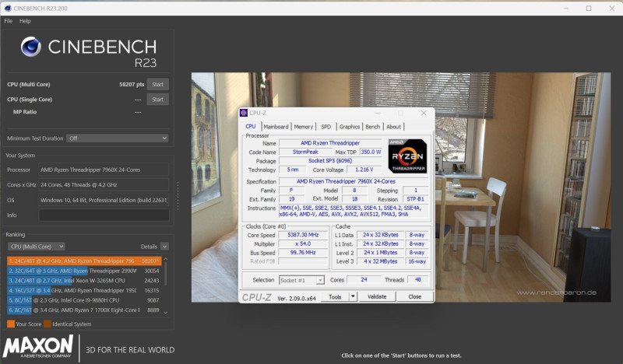Click the Core Speed 5387.30 MHz value
623x364 pixels.
[x=303, y=235]
